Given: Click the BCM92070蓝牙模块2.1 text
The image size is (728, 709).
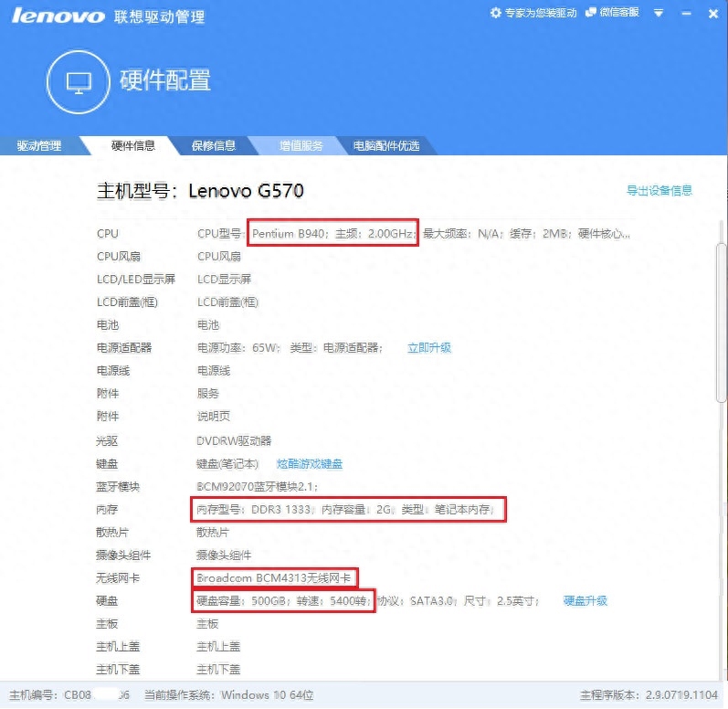Looking at the screenshot, I should pos(257,487).
